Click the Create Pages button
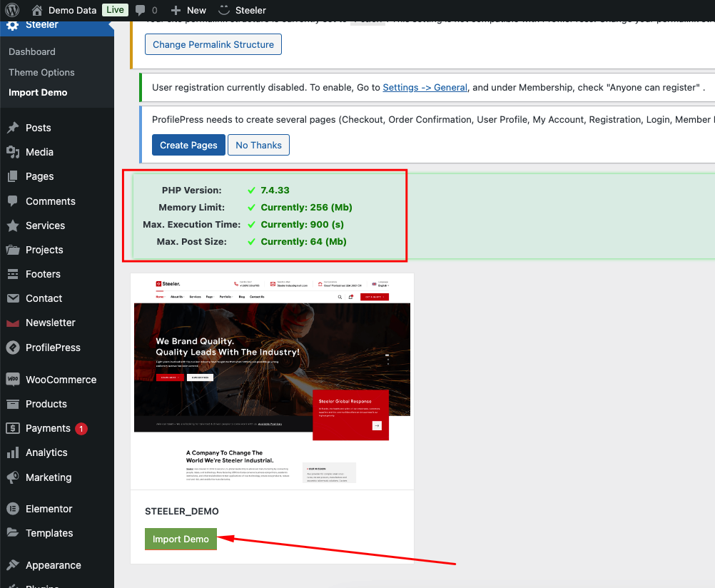Viewport: 715px width, 588px height. (188, 145)
